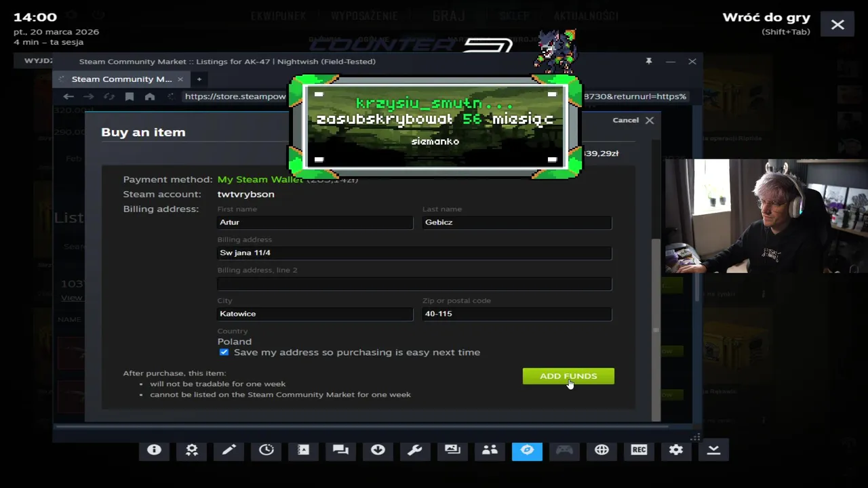The image size is (868, 488).
Task: Open the achievements overlay icon
Action: click(192, 450)
